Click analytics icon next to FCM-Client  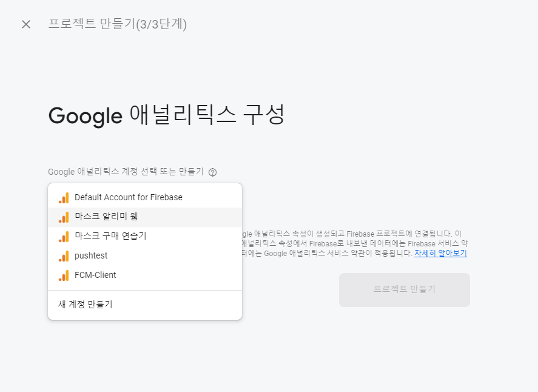64,275
